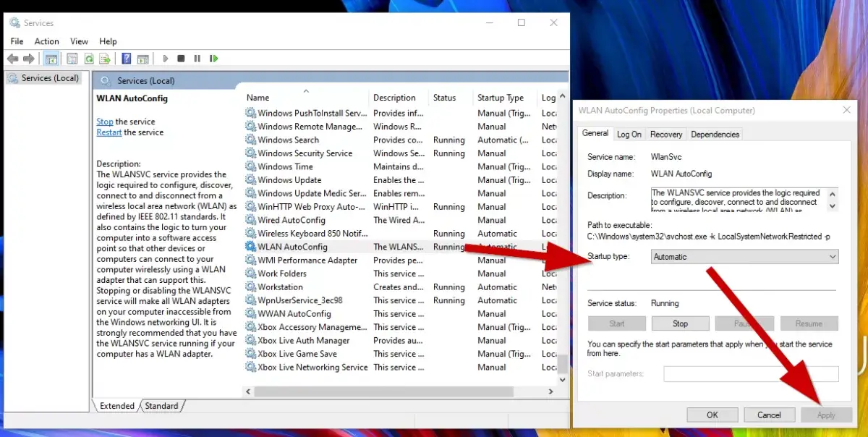
Task: Click the Stop button in Properties dialog
Action: tap(680, 323)
